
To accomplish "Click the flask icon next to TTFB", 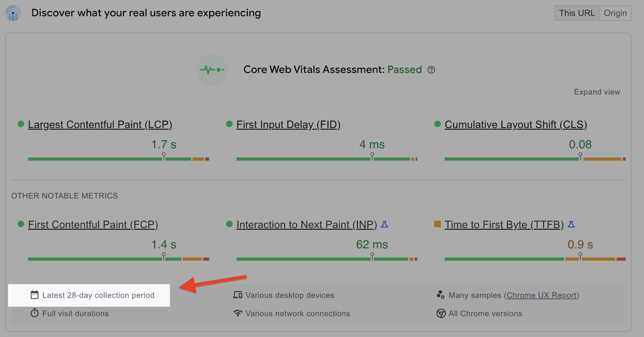I will pos(571,225).
